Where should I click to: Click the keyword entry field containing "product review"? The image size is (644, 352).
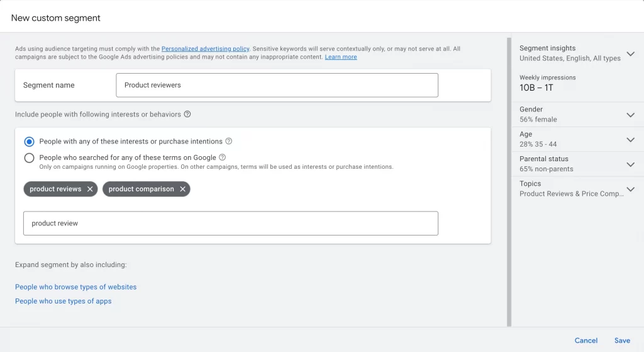pyautogui.click(x=230, y=224)
